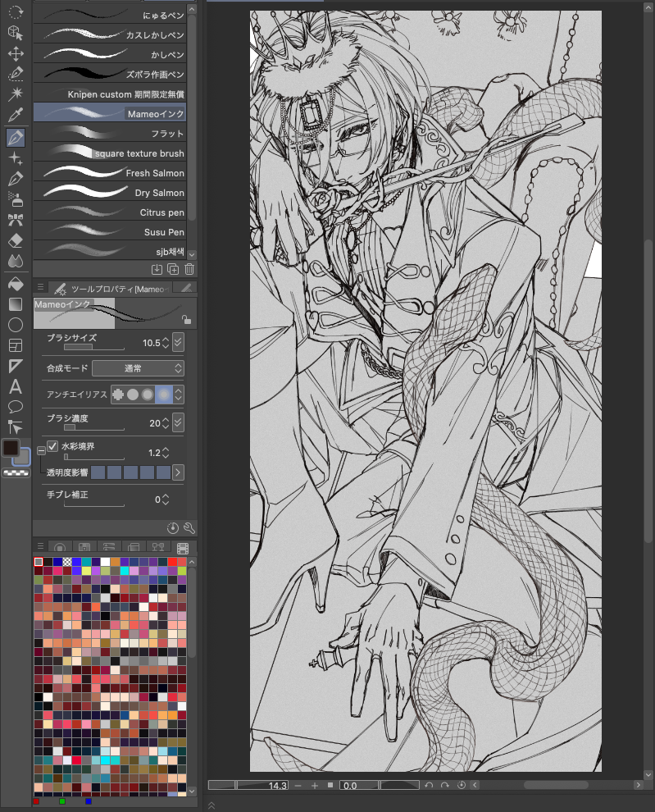This screenshot has height=812, width=655.
Task: Open color set palette menu
Action: pos(40,546)
